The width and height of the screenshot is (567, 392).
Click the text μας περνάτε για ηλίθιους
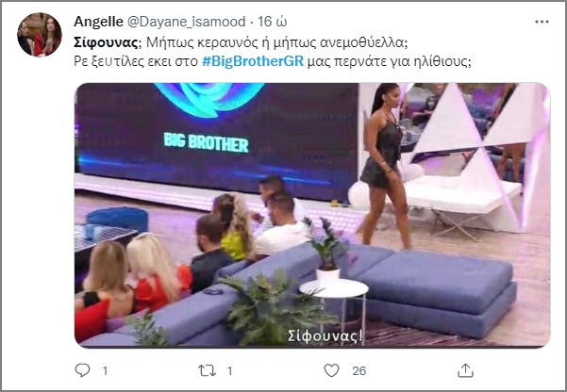click(389, 61)
